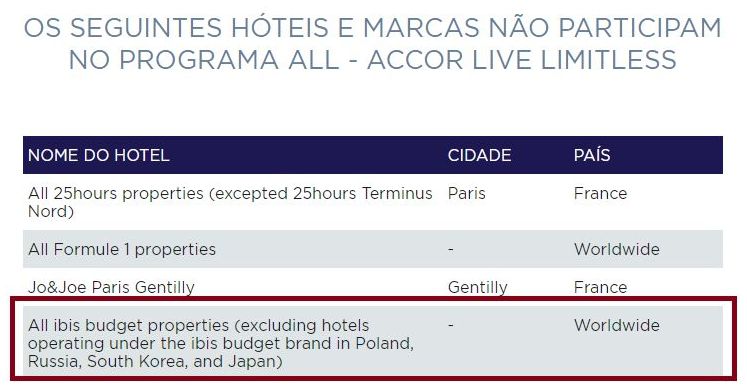Select the All 25hours properties row text
Image resolution: width=747 pixels, height=385 pixels.
pyautogui.click(x=230, y=202)
